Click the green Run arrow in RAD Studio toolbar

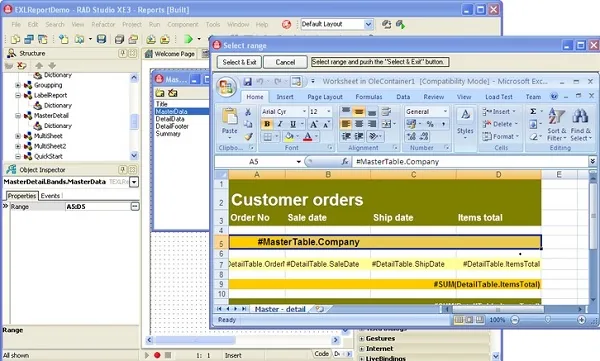point(188,39)
